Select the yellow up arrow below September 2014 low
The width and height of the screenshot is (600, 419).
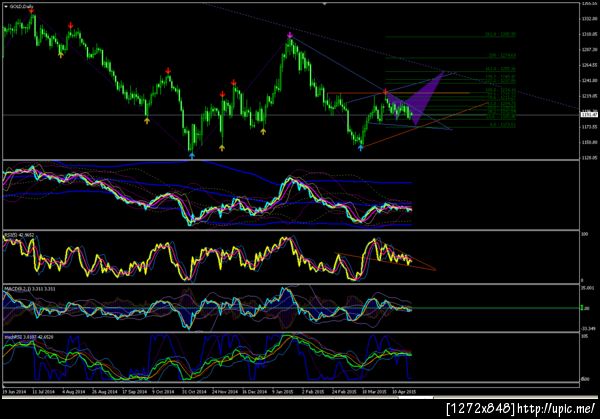click(147, 121)
